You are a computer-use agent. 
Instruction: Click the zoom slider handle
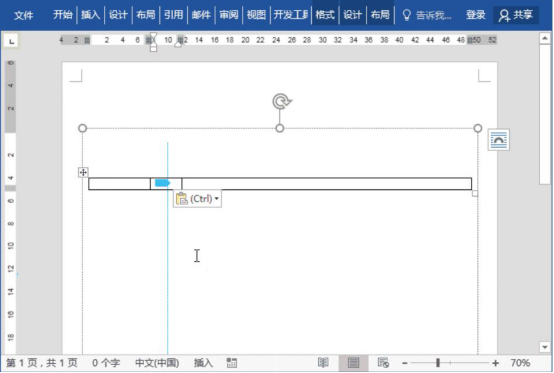(x=438, y=363)
